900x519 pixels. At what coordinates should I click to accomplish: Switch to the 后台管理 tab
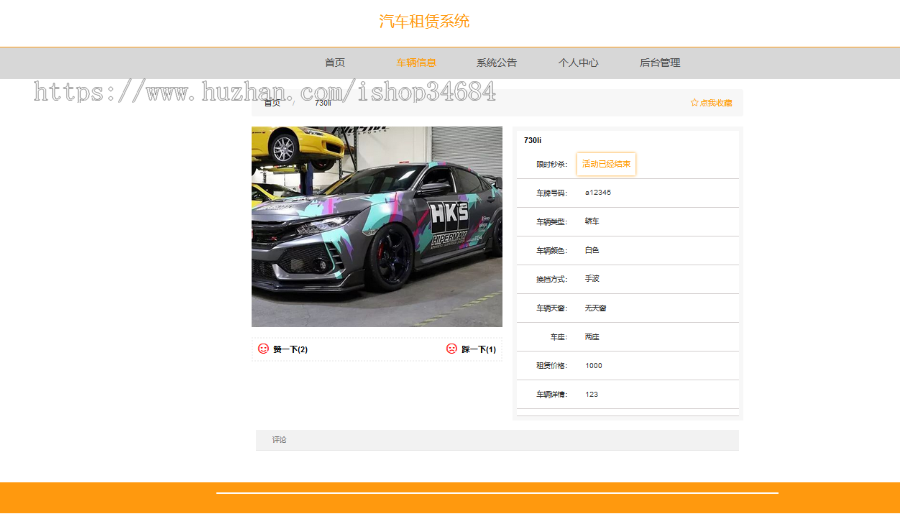[660, 63]
